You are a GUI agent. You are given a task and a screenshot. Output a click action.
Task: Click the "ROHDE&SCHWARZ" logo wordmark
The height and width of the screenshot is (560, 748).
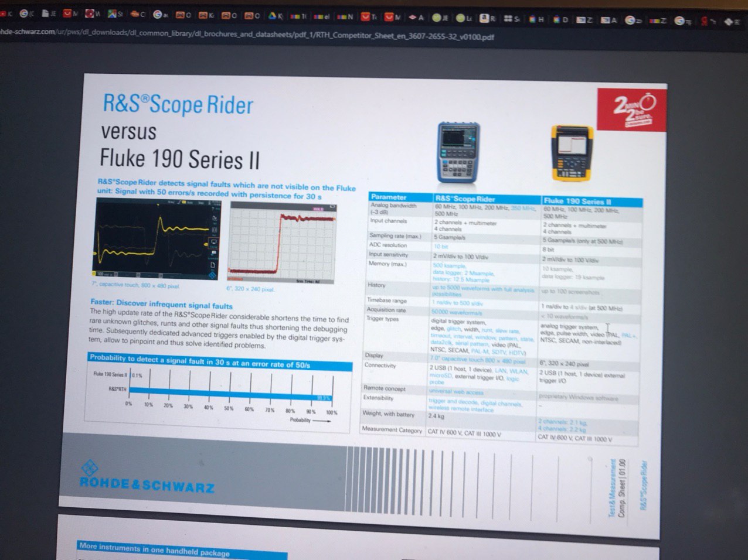[x=147, y=485]
